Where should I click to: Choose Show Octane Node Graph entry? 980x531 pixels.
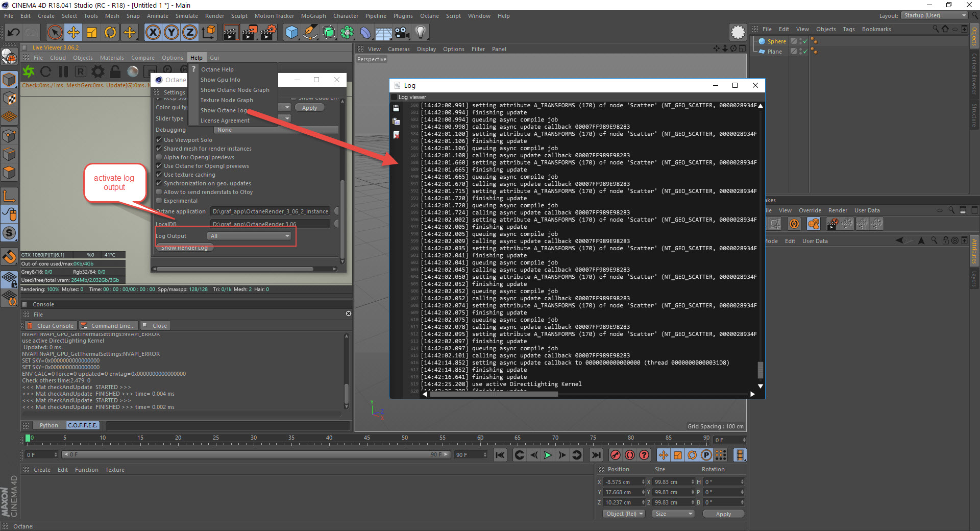(235, 90)
